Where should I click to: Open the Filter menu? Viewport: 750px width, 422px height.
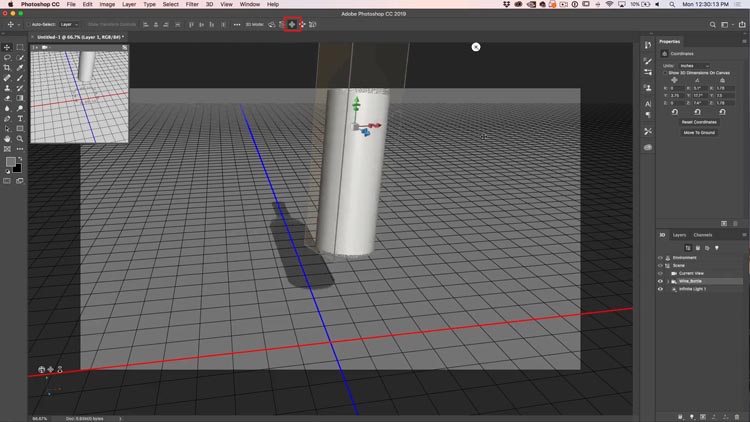point(192,4)
